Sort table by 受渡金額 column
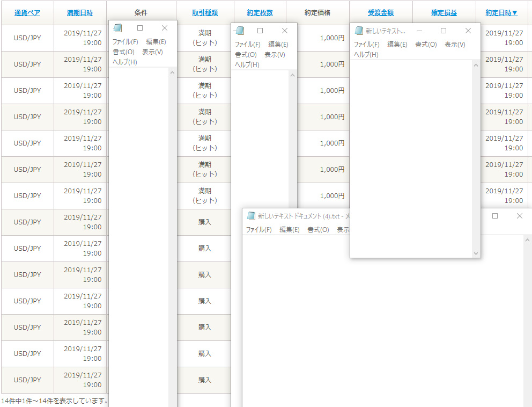This screenshot has height=407, width=532. (x=381, y=13)
